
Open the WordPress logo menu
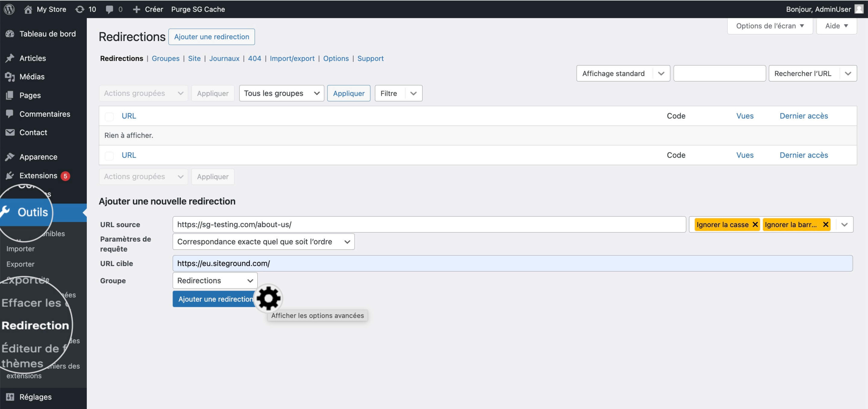click(9, 9)
